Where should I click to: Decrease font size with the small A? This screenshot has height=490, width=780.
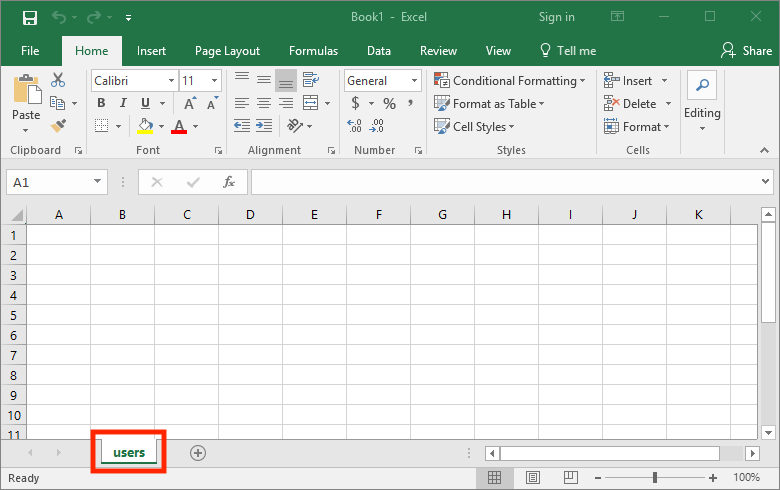[x=212, y=103]
